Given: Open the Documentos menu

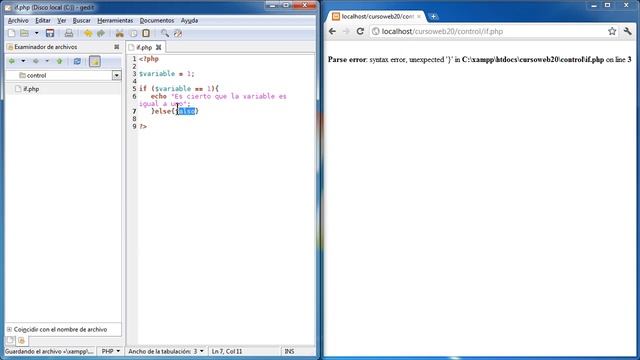Looking at the screenshot, I should pyautogui.click(x=157, y=20).
